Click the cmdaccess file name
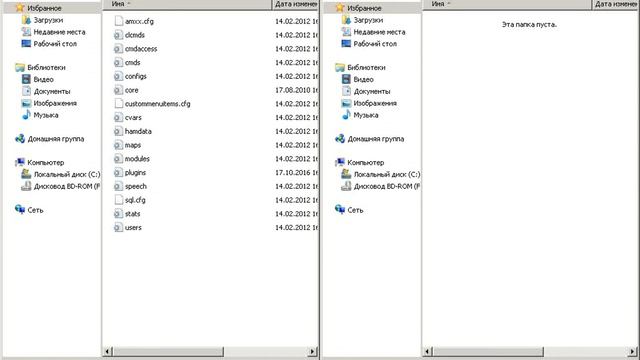 click(141, 49)
